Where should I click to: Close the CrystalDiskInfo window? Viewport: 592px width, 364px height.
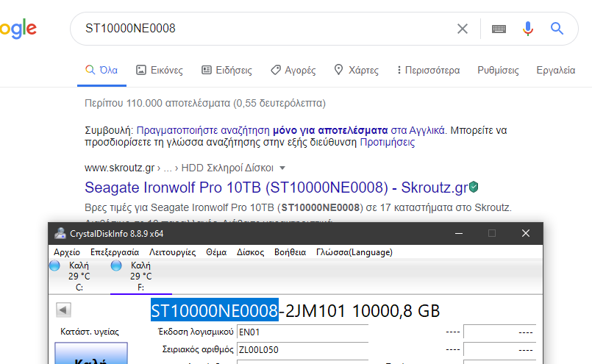click(x=526, y=233)
